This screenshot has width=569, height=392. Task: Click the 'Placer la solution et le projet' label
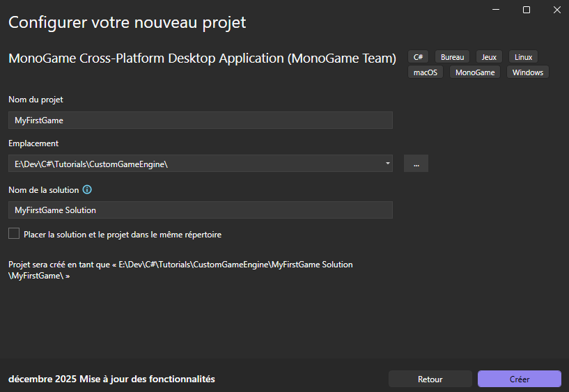pyautogui.click(x=123, y=234)
